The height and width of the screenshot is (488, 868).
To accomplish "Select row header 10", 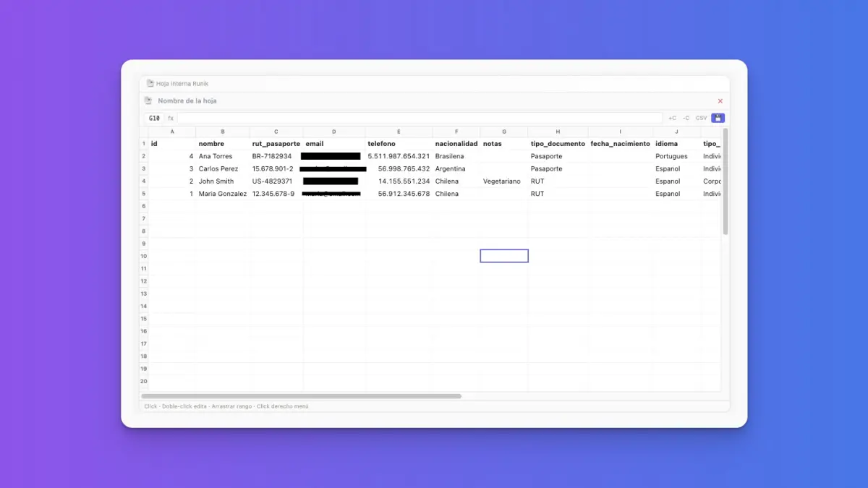I will 144,256.
